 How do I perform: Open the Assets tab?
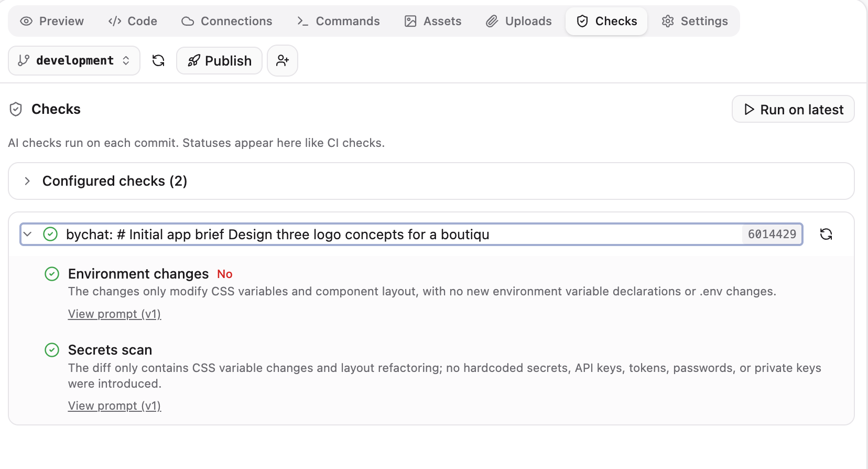tap(433, 21)
